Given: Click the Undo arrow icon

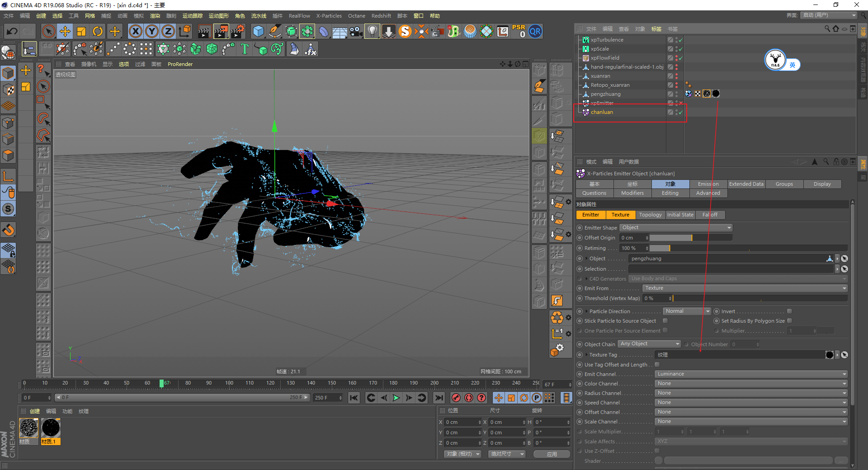Looking at the screenshot, I should (12, 31).
